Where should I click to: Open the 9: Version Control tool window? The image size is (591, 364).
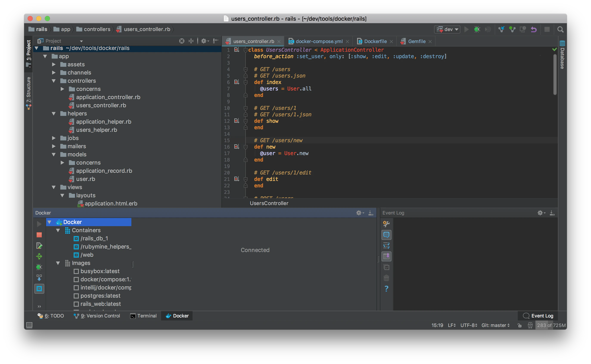(x=97, y=316)
